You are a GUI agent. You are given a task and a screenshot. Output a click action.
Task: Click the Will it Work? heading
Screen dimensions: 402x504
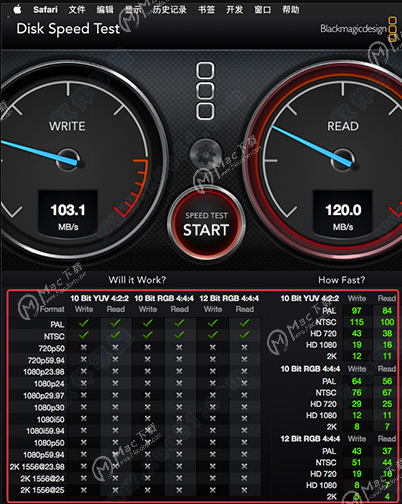137,280
